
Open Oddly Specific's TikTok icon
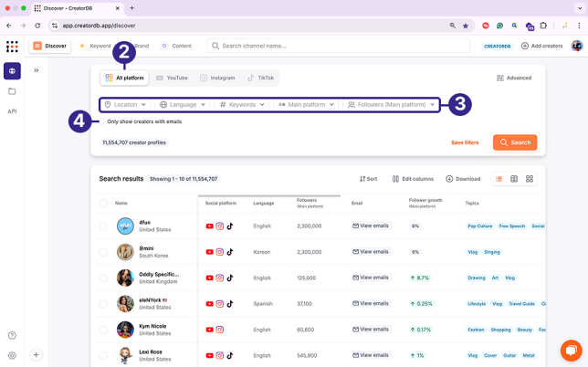(230, 278)
